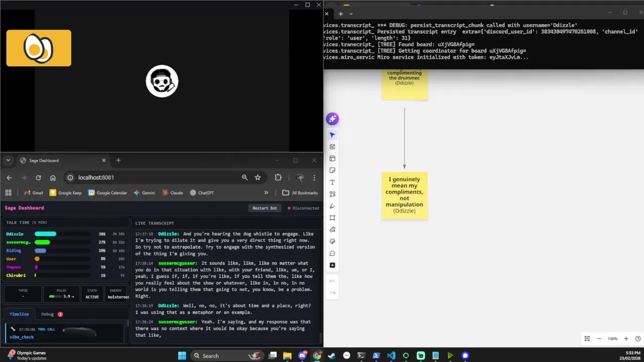Viewport: 644px width, 362px height.
Task: Click the bearded avatar in call window
Action: (x=162, y=81)
